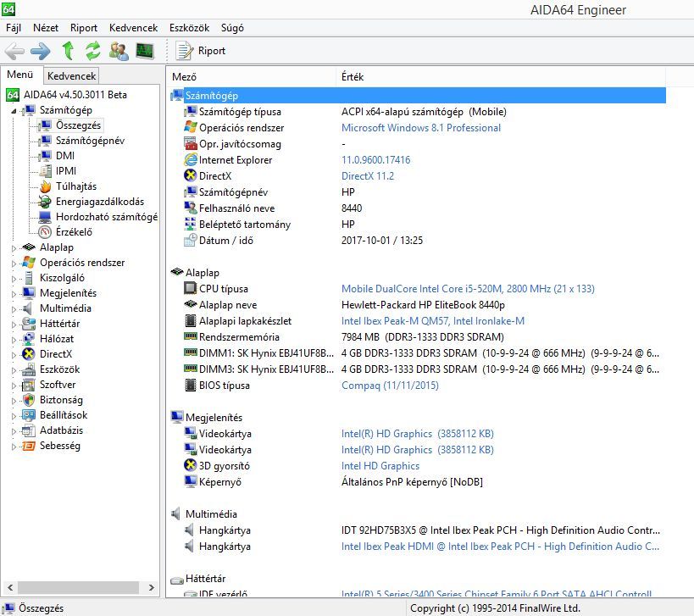Select the Számítógépnév tree item
Image resolution: width=694 pixels, height=616 pixels.
[90, 141]
